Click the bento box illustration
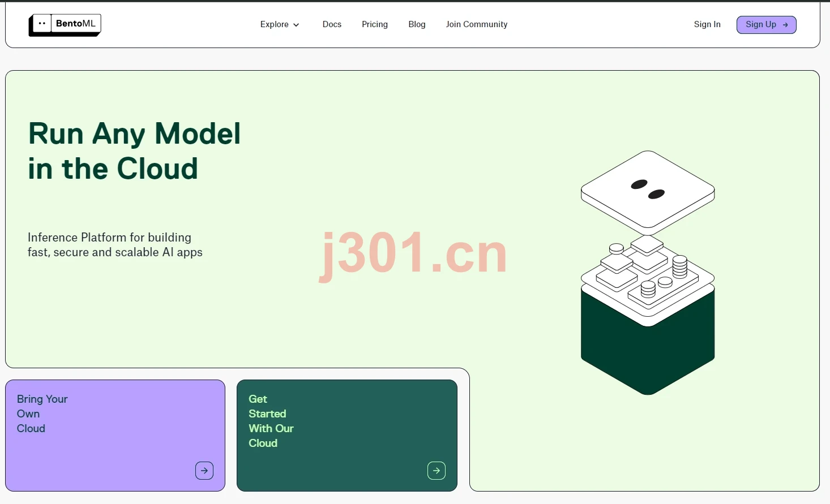 click(x=648, y=273)
